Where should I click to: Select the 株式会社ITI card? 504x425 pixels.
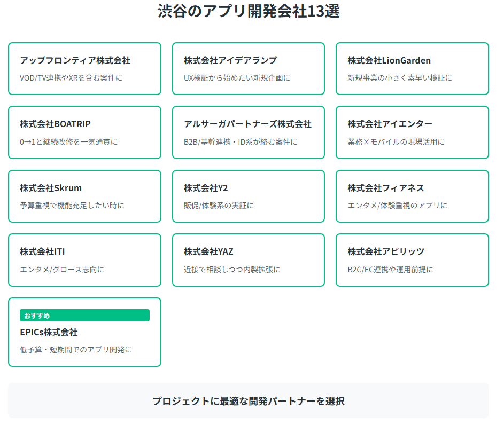coord(84,260)
